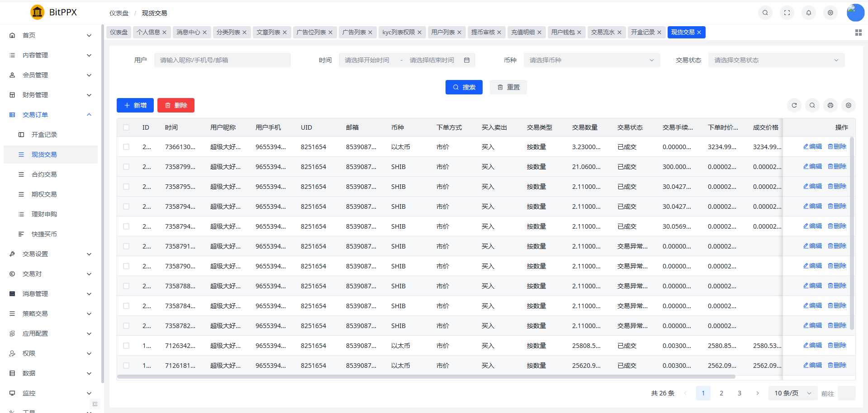Click the red 删除 button
This screenshot has width=868, height=413.
175,105
